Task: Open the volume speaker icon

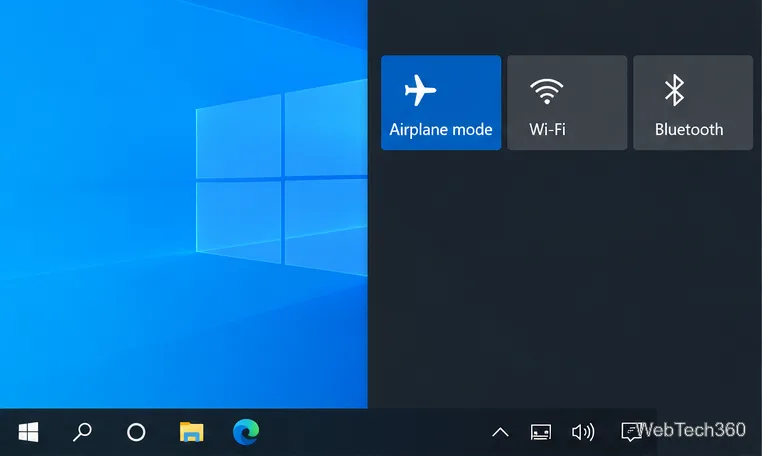Action: point(583,432)
